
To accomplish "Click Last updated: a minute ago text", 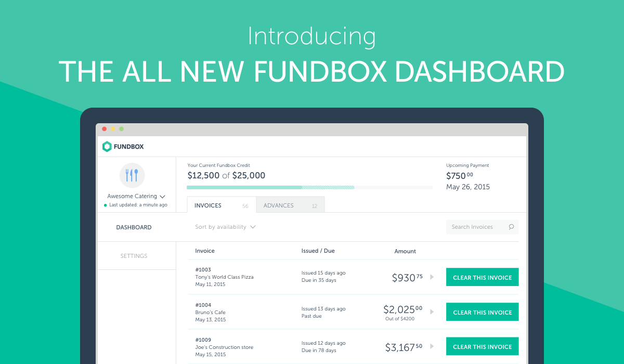I will coord(138,205).
